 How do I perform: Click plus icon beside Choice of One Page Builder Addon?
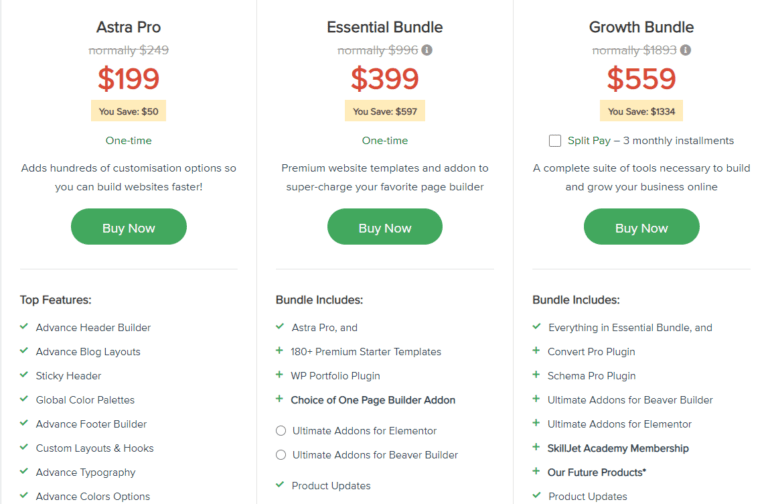tap(280, 400)
